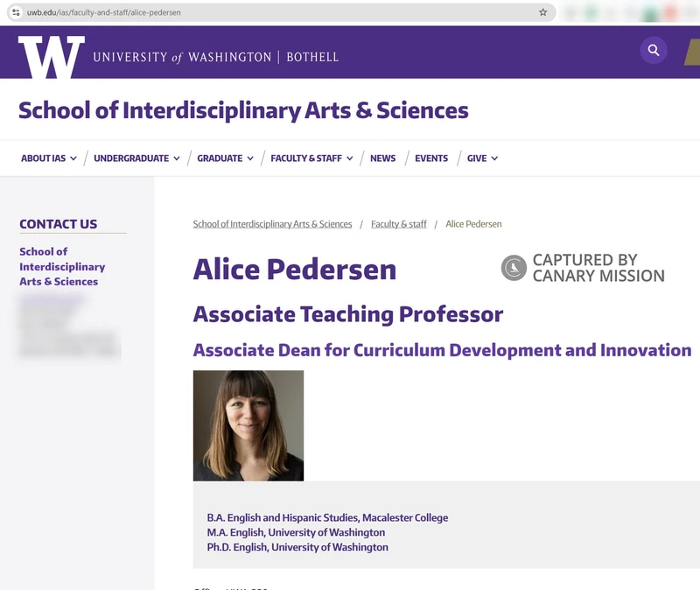Expand the Faculty & Staff dropdown menu
Viewport: 700px width, 590px height.
pos(311,158)
